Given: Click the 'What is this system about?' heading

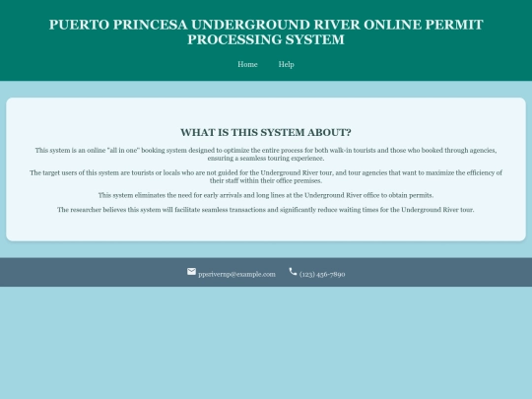Looking at the screenshot, I should 266,132.
